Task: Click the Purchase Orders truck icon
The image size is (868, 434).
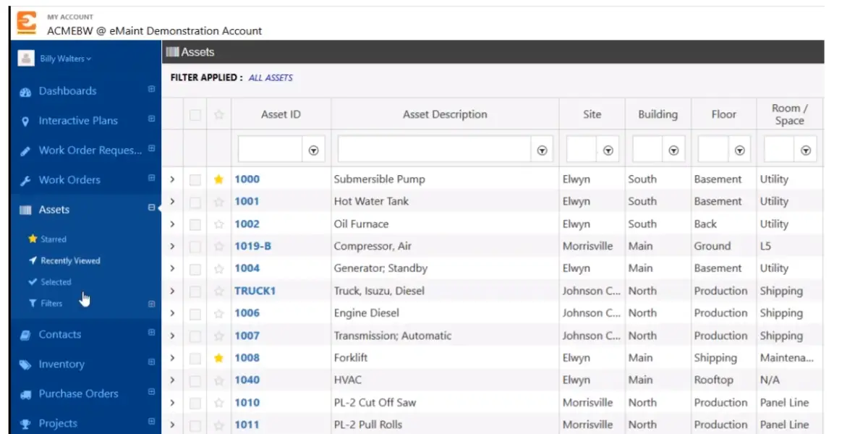Action: [26, 394]
